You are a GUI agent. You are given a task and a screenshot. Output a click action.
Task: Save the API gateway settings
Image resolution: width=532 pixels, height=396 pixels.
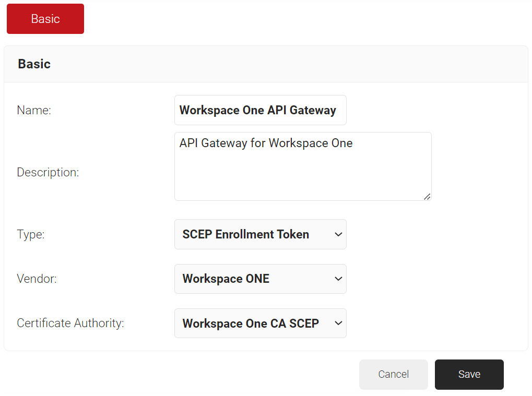[x=469, y=374]
